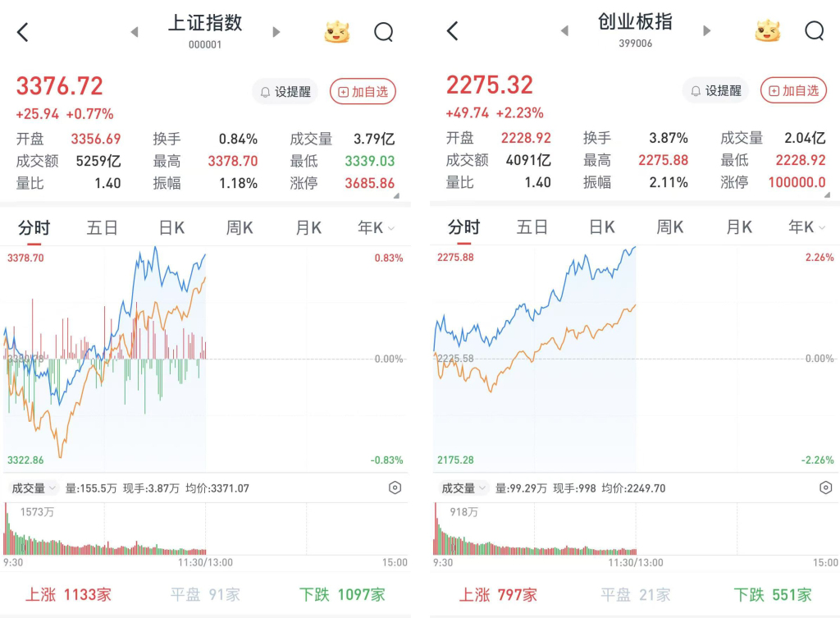The width and height of the screenshot is (840, 618).
Task: Tap back arrow on 上证指数 panel
Action: pyautogui.click(x=23, y=32)
